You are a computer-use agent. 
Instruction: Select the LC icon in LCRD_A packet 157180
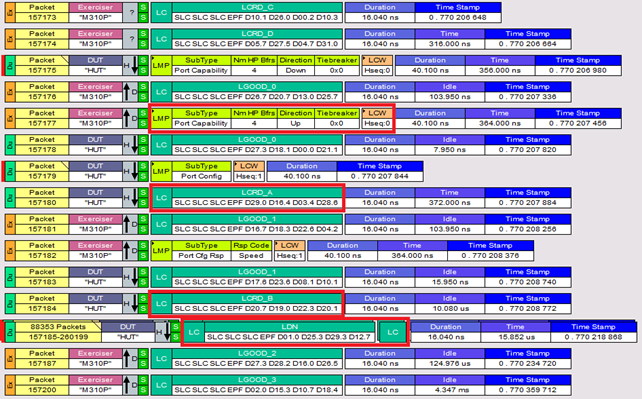pos(161,198)
